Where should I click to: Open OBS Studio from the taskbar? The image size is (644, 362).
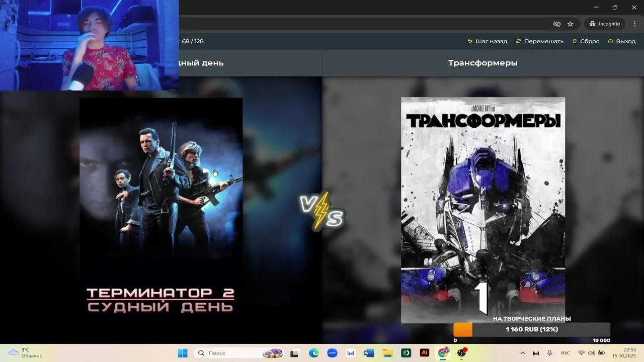point(462,353)
